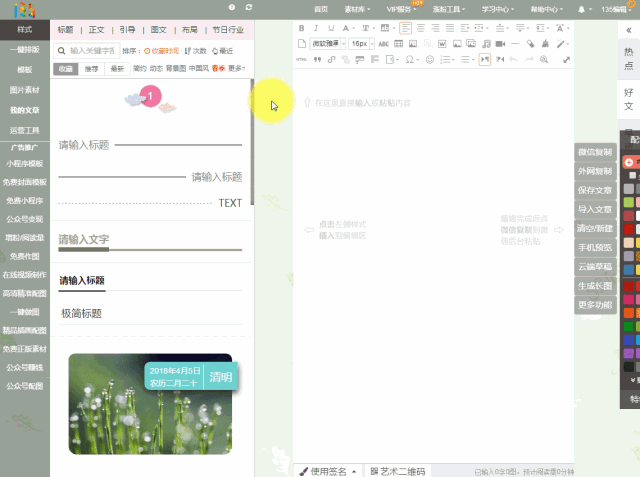Viewport: 640px width, 477px height.
Task: Click the question mark help icon
Action: coord(232,7)
